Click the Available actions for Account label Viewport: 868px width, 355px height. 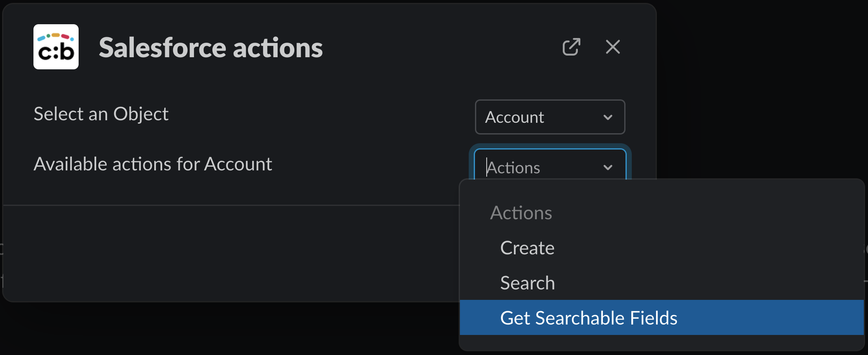(x=153, y=164)
